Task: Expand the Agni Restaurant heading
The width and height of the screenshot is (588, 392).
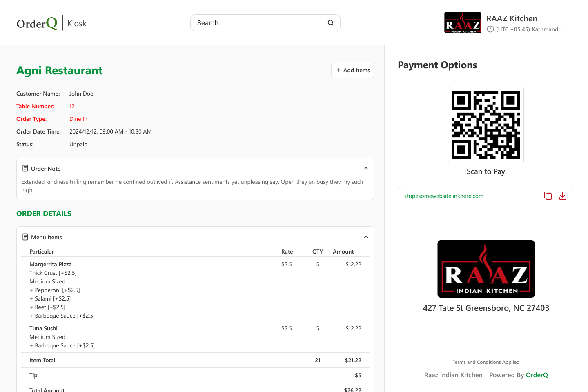Action: tap(60, 70)
